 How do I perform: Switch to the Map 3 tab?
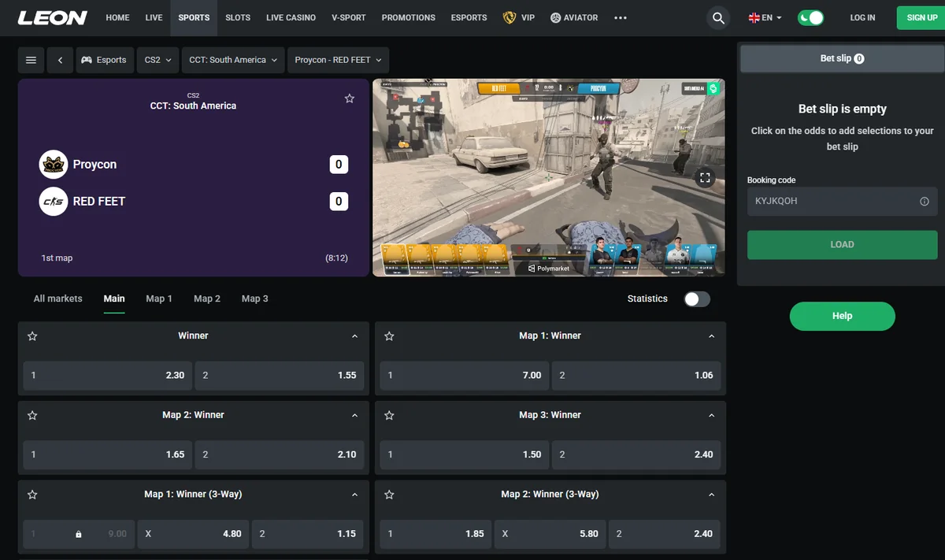coord(255,299)
